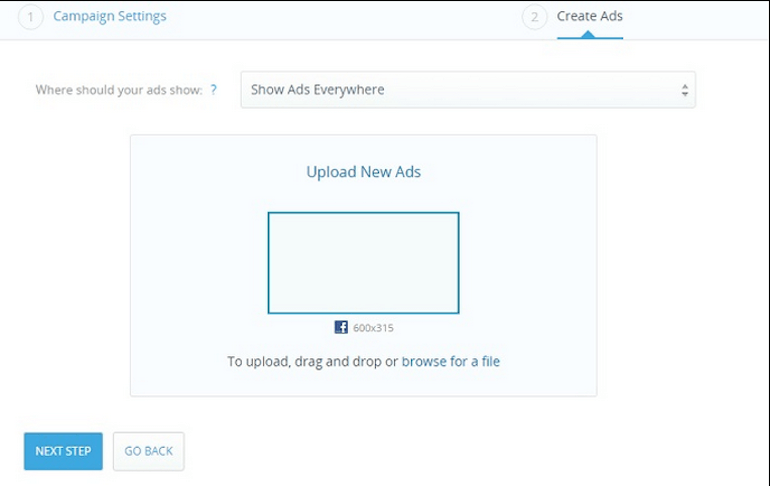This screenshot has height=486, width=770.
Task: Click the Facebook icon below the preview
Action: pyautogui.click(x=341, y=327)
